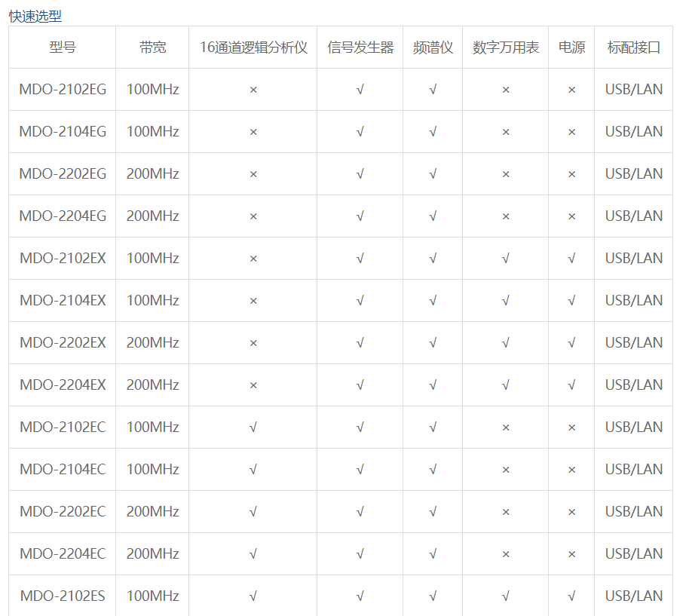
Task: Select the MDO-2102EG model cell
Action: pos(63,90)
